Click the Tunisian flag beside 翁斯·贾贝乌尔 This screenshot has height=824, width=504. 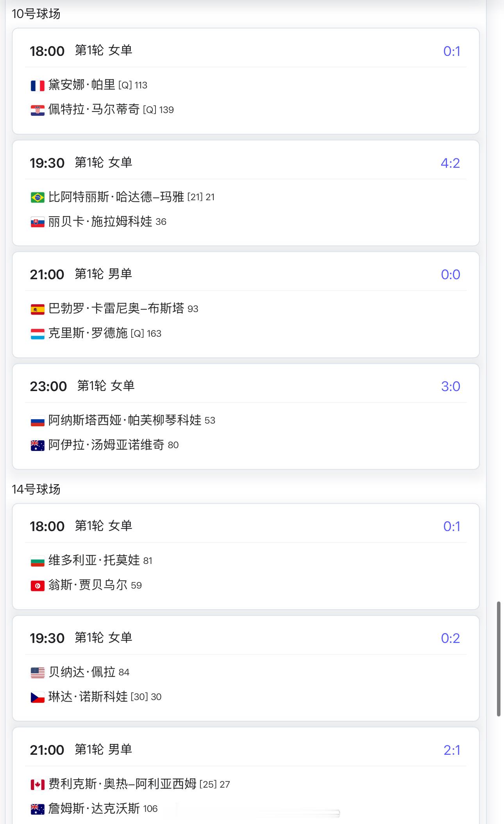38,586
